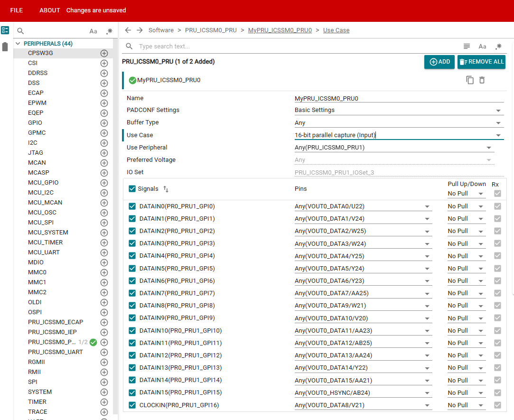
Task: Duplicate the MyPRU_ICSSM0_PRU0 instance via the copy icon
Action: pyautogui.click(x=470, y=80)
